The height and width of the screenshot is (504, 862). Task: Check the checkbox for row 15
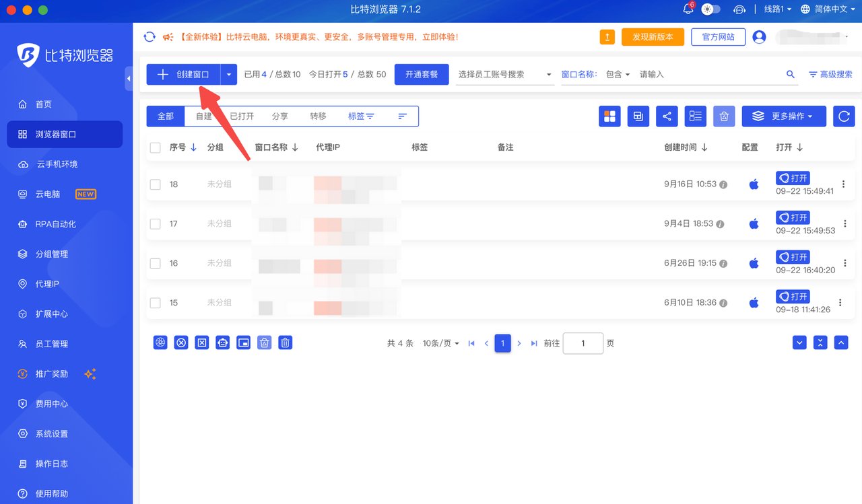point(155,303)
